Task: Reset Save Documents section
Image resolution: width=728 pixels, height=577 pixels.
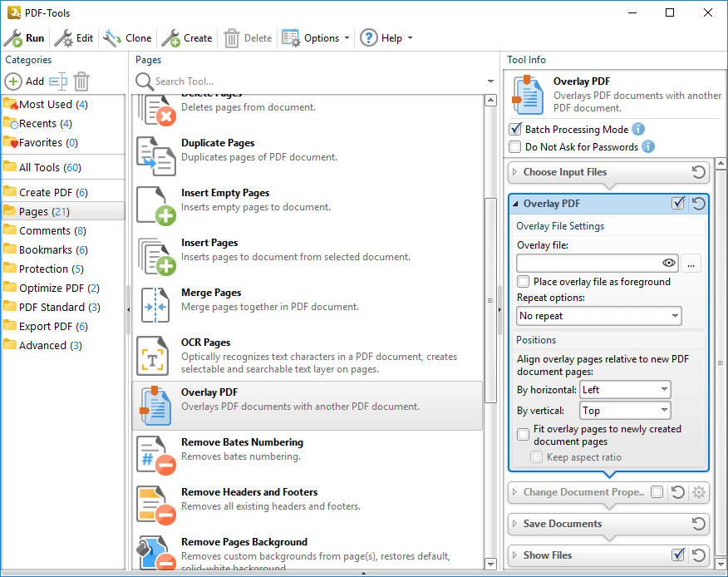Action: pyautogui.click(x=698, y=524)
